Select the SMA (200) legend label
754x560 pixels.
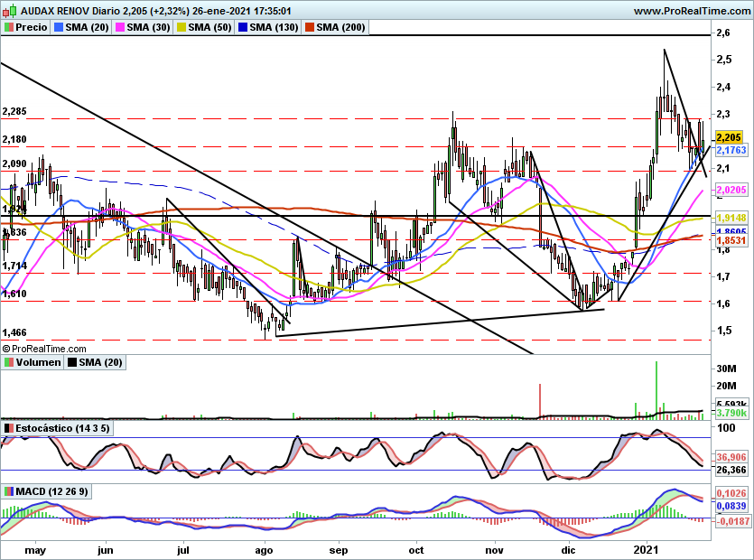[x=340, y=27]
